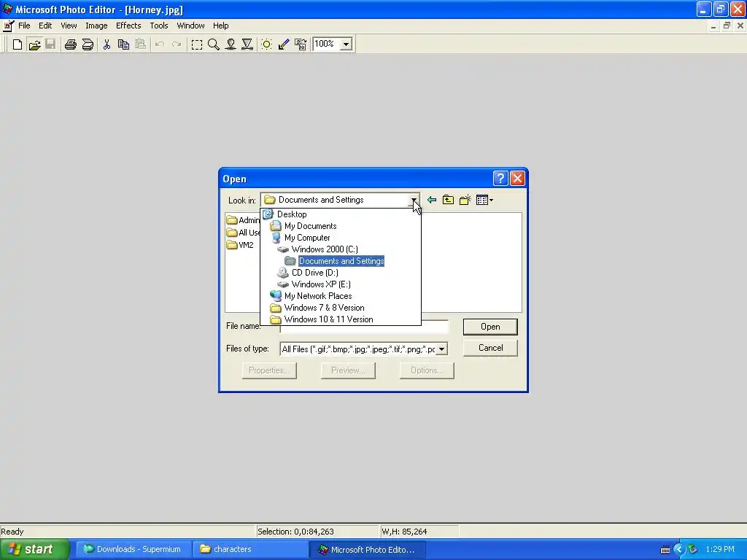747x560 pixels.
Task: Open the Files of type dropdown
Action: pyautogui.click(x=441, y=349)
